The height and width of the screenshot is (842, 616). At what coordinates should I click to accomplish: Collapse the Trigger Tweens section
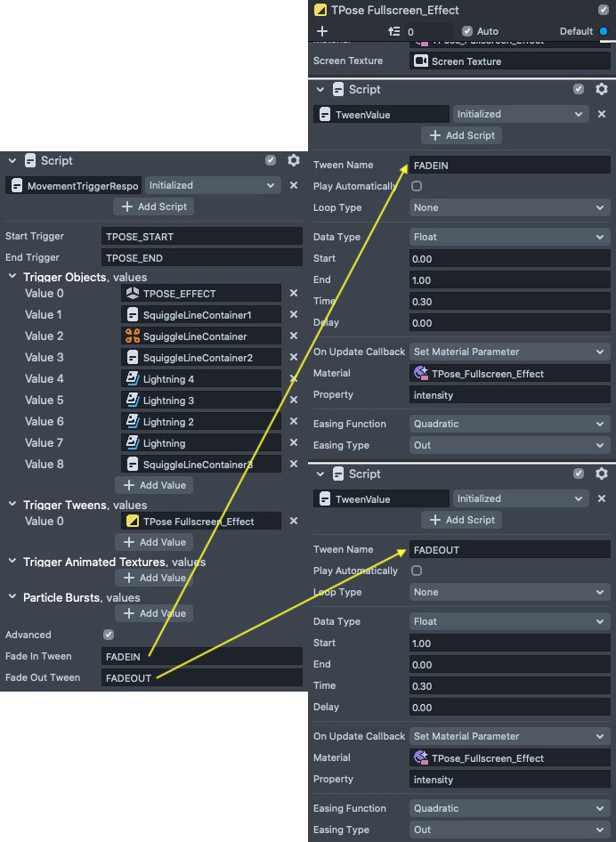tap(12, 505)
